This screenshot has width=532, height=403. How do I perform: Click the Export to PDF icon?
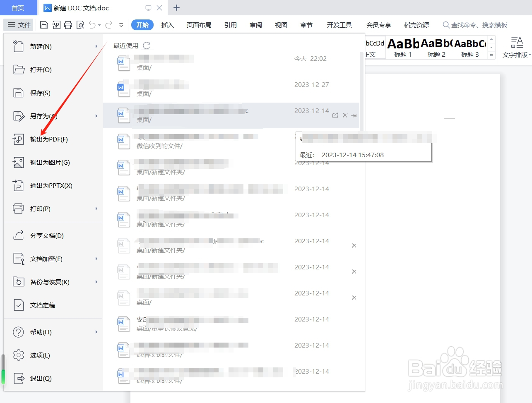pos(18,139)
